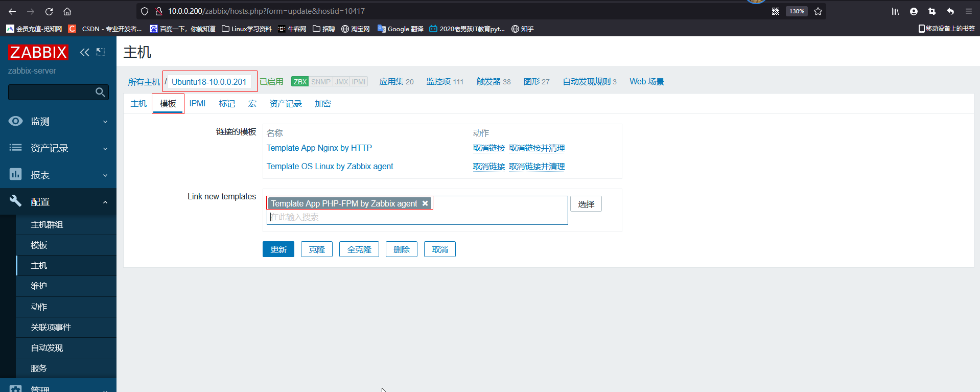980x392 pixels.
Task: Open CSDN bookmark
Action: 105,29
